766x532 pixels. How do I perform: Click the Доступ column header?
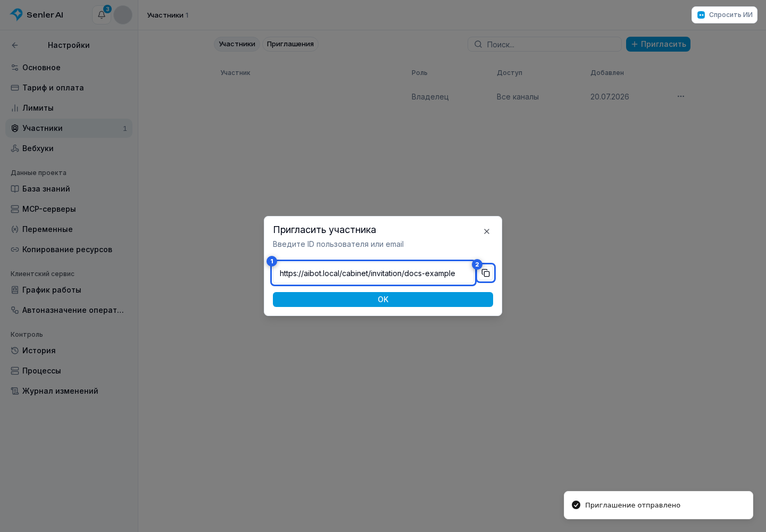click(510, 73)
